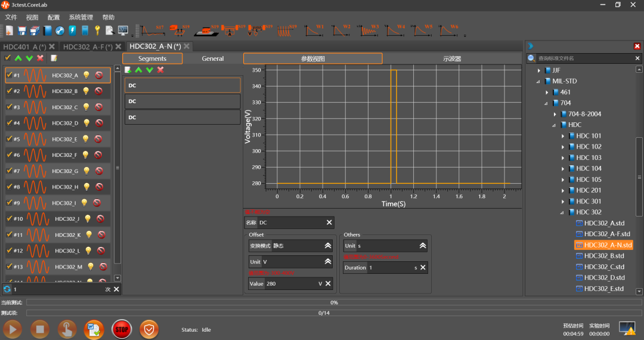Click the red STOP emergency button
This screenshot has width=644, height=340.
(x=121, y=329)
